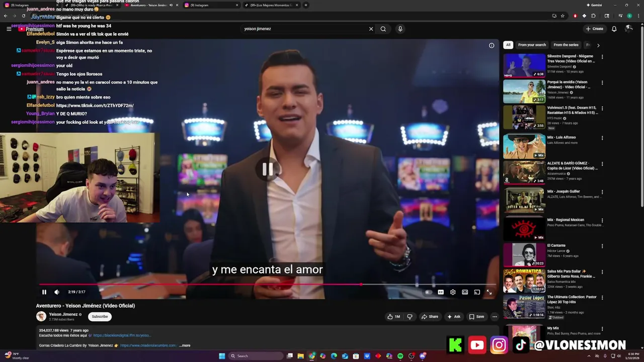Close the Aventurero browser tab
Screen dimensions: 644x362
[177, 5]
